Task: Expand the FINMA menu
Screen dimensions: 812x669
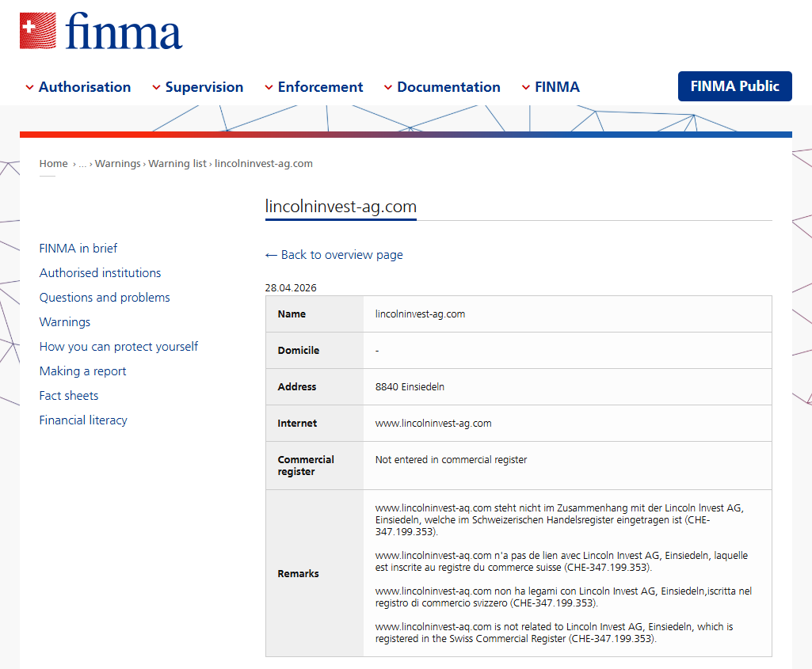Action: point(551,87)
